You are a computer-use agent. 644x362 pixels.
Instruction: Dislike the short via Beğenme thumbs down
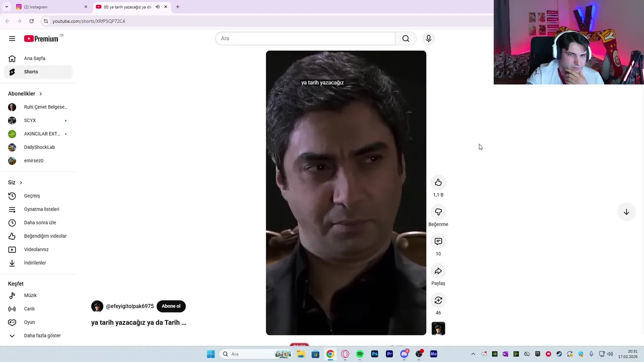pyautogui.click(x=438, y=212)
